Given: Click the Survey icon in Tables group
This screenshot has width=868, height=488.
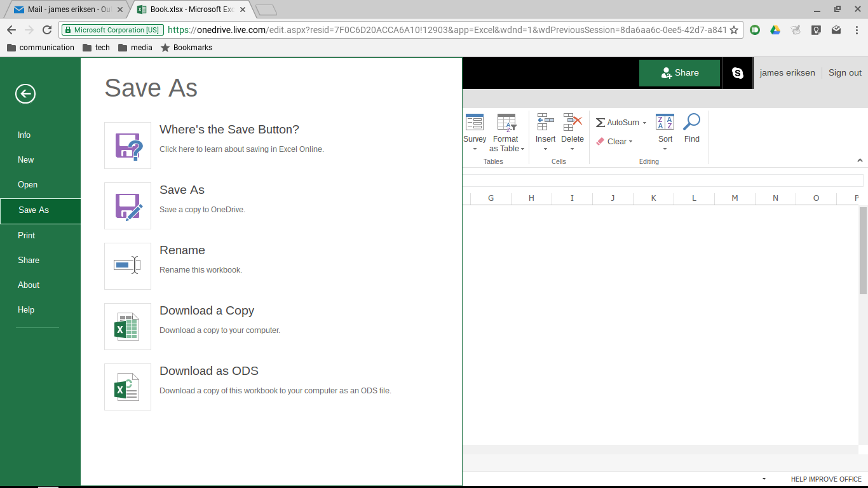Looking at the screenshot, I should (475, 123).
